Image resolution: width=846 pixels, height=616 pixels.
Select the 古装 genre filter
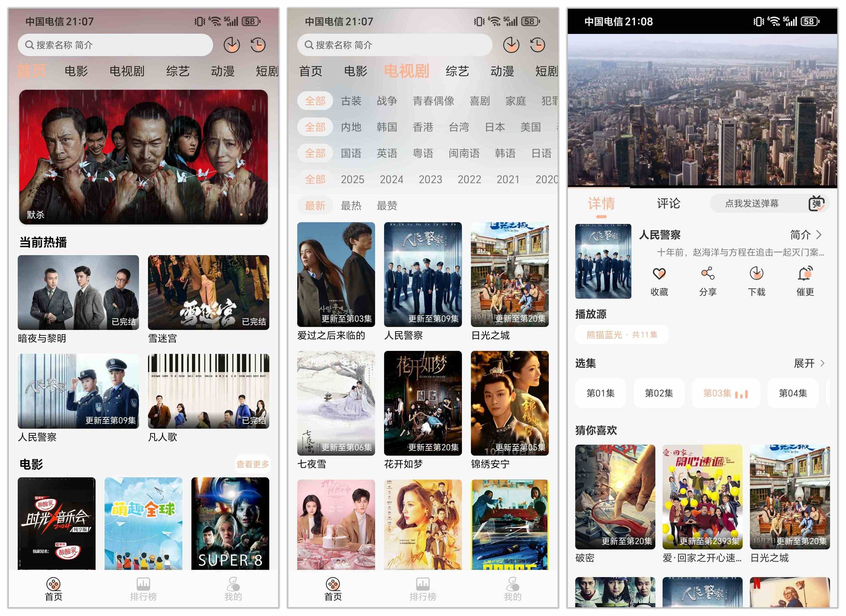coord(351,101)
